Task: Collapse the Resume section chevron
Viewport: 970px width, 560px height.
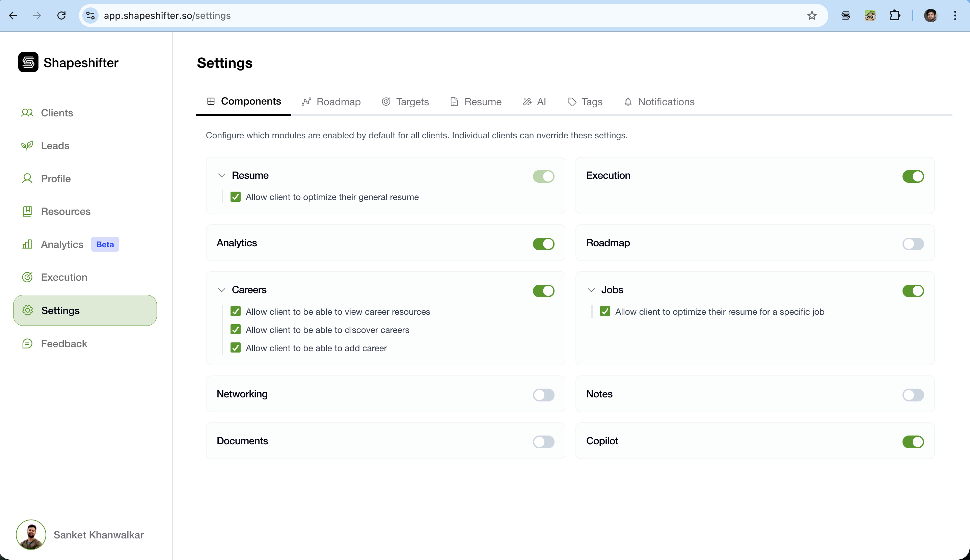Action: click(x=222, y=175)
